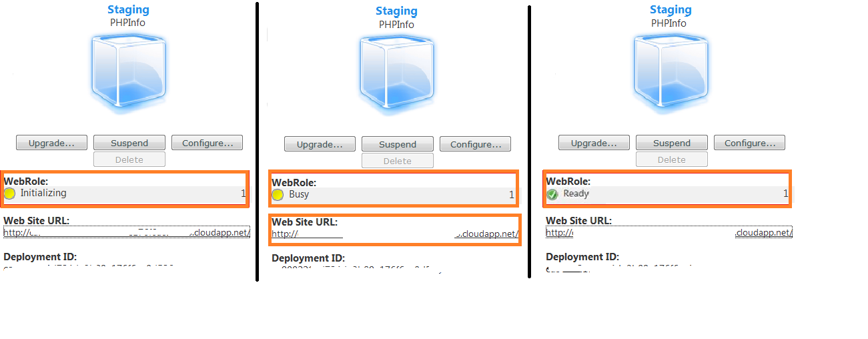Open the cloudapp.net URL in the Ready panel
The width and height of the screenshot is (868, 339).
(669, 232)
